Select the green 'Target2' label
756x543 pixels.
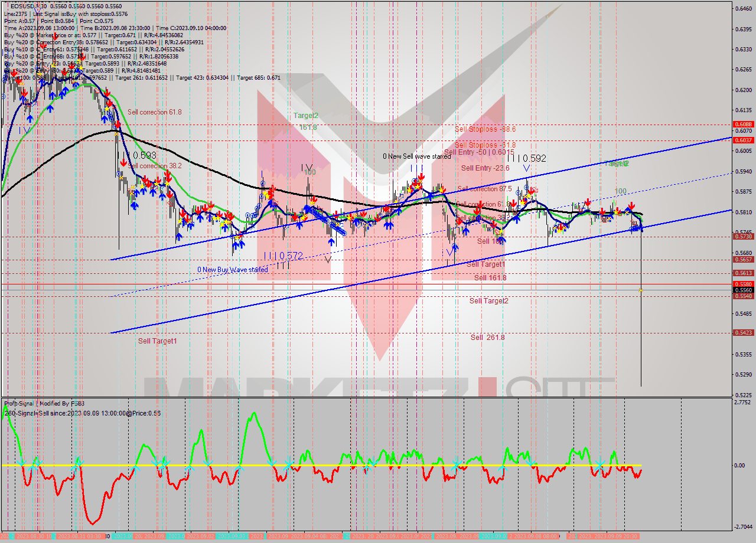[306, 116]
